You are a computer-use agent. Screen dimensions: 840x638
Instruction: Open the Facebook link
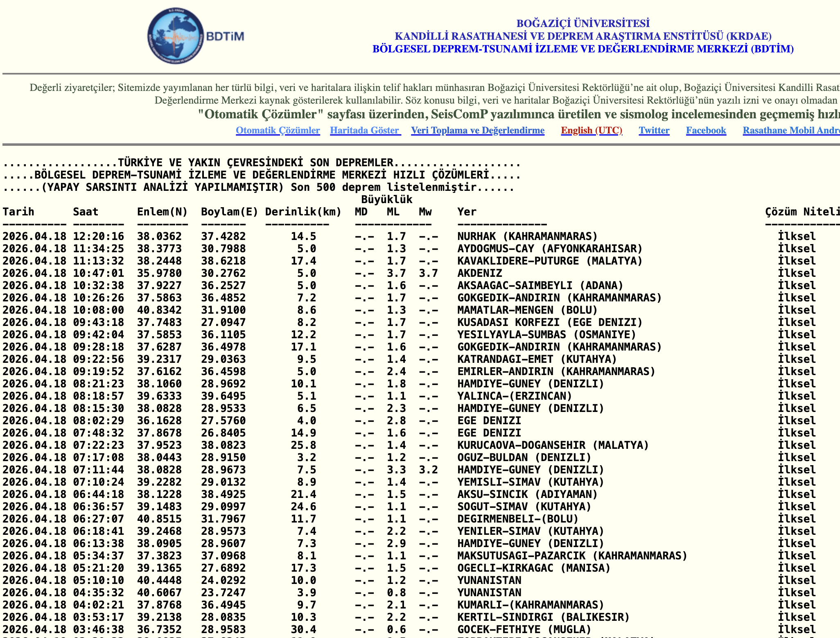706,130
